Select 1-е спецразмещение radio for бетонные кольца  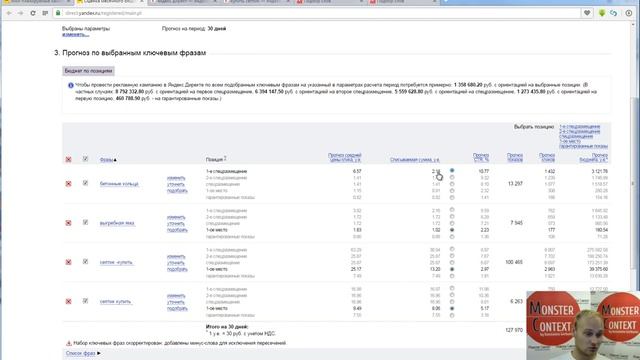point(452,171)
